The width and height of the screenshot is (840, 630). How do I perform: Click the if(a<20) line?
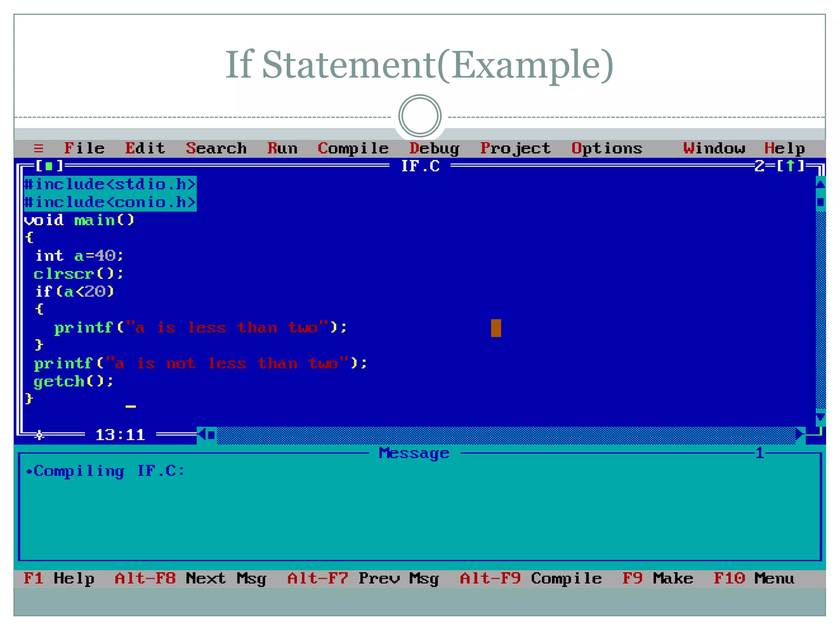coord(74,292)
